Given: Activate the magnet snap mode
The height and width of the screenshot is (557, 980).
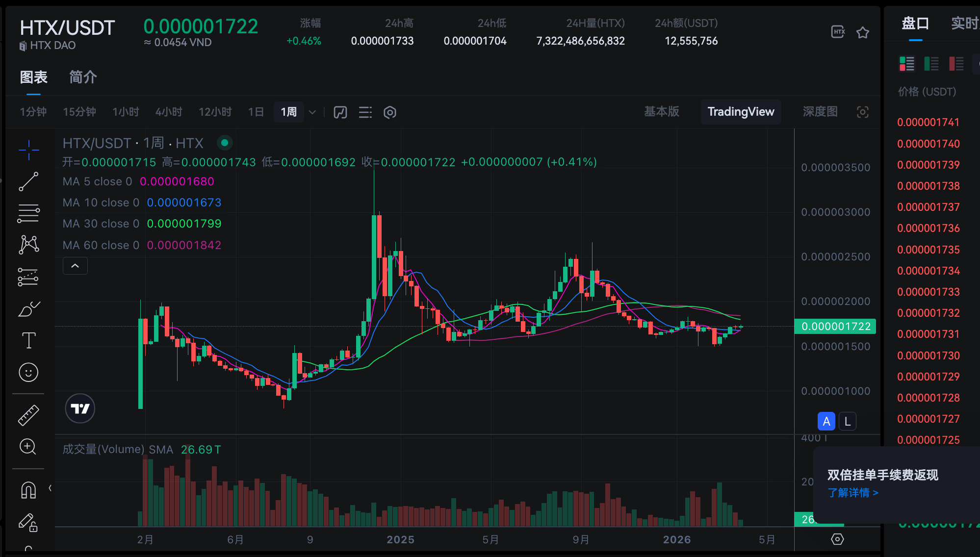Looking at the screenshot, I should tap(28, 490).
